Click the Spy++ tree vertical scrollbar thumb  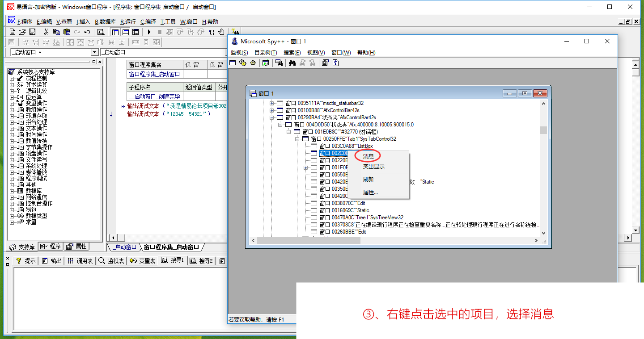(x=544, y=130)
